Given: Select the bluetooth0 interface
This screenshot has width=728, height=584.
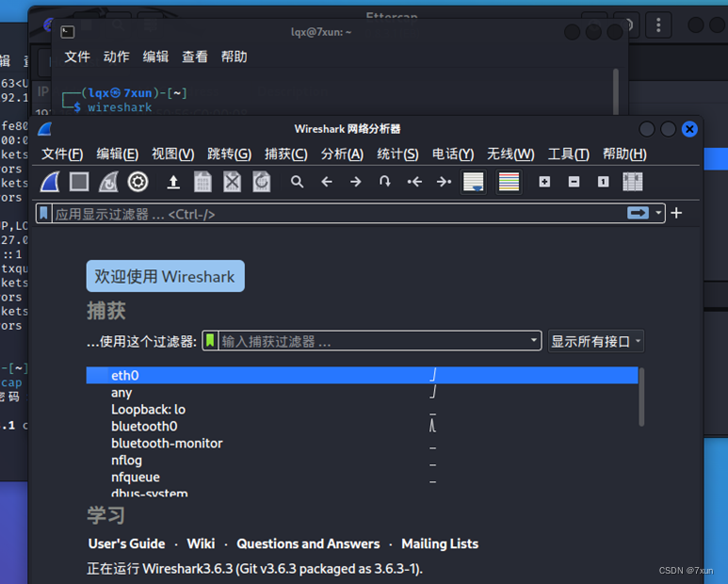Looking at the screenshot, I should tap(363, 426).
